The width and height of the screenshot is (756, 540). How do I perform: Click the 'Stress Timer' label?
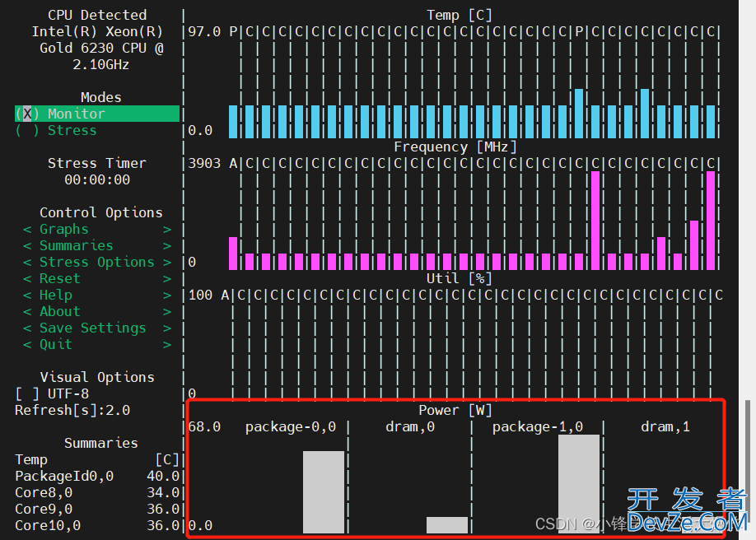97,163
